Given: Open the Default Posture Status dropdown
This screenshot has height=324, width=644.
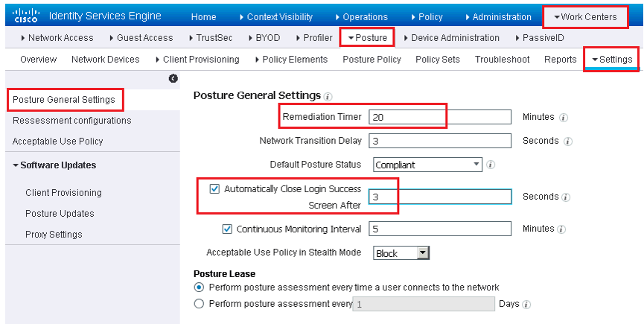Looking at the screenshot, I should [427, 165].
